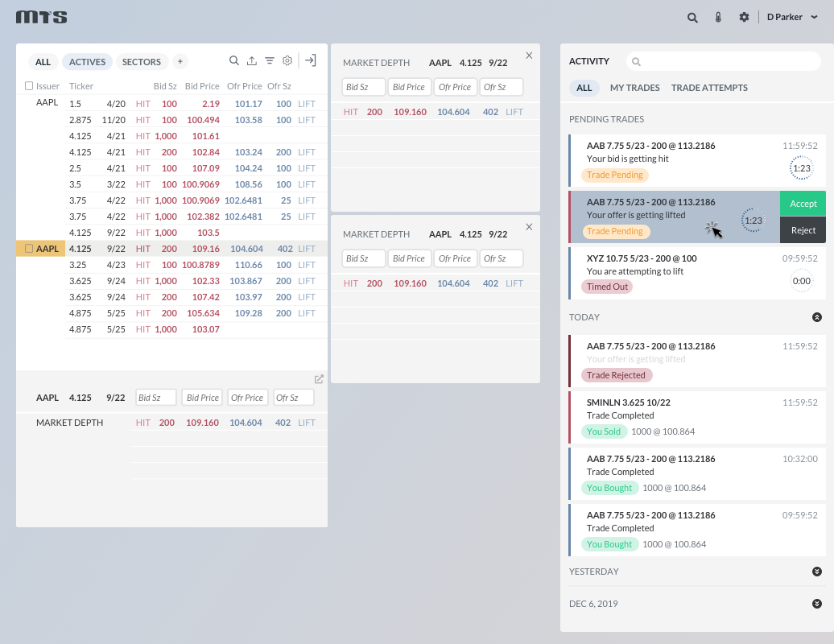Screen dimensions: 834x644
Task: Accept the pending AAB offer trade
Action: point(803,204)
